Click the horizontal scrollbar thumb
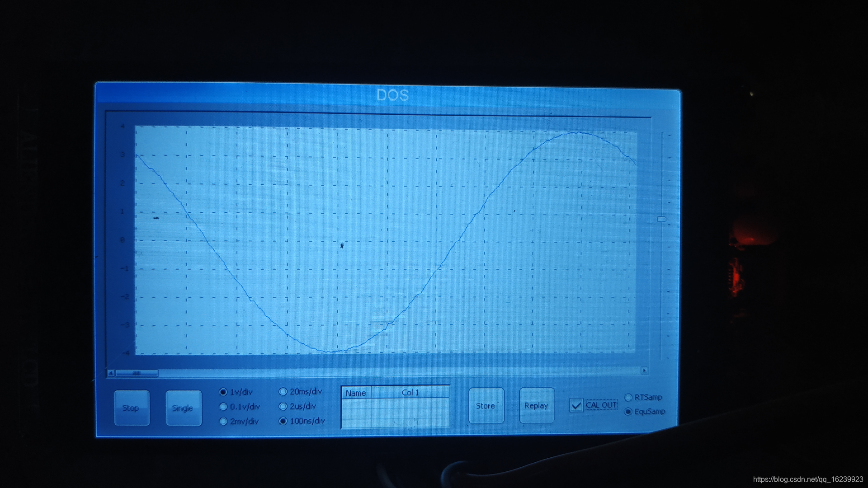Image resolution: width=868 pixels, height=488 pixels. pos(137,373)
